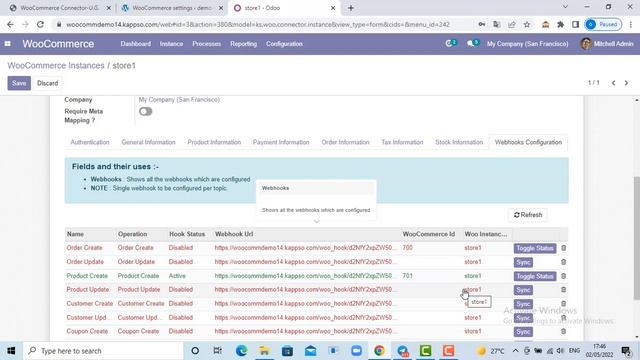Reload the browser page
Image resolution: width=640 pixels, height=360 pixels.
coord(40,24)
